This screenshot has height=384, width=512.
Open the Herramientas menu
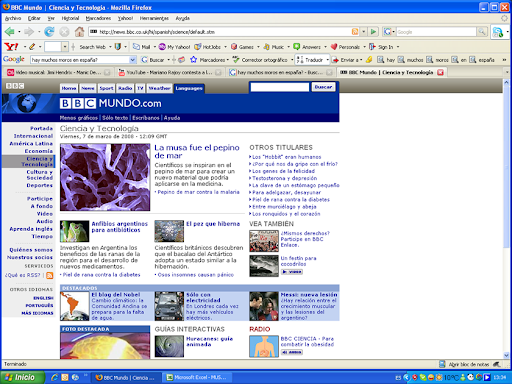(154, 18)
